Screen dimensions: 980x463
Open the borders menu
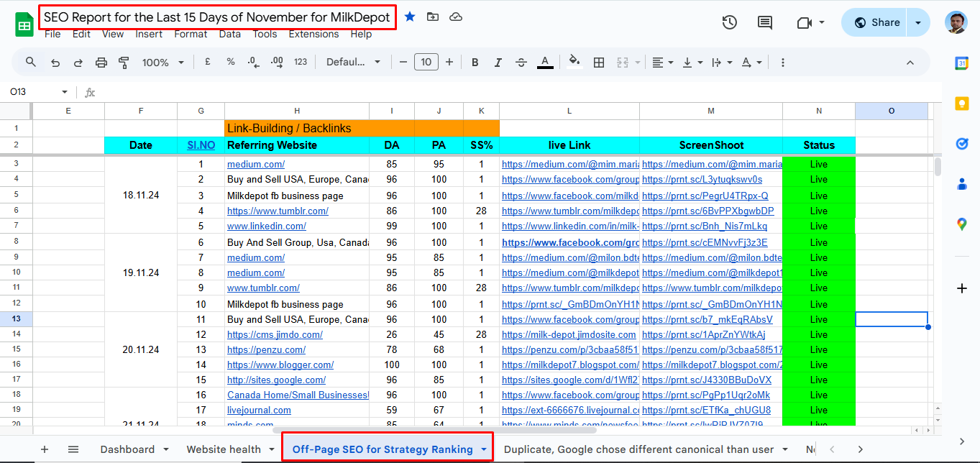coord(598,63)
